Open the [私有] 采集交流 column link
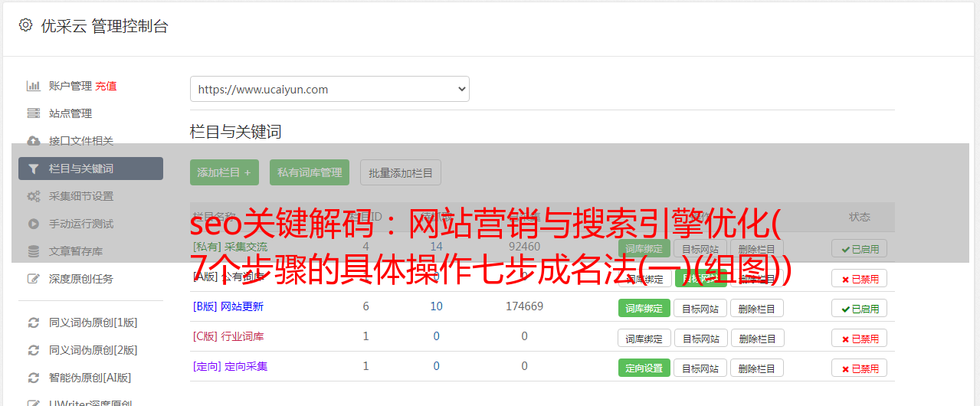The image size is (980, 406). (x=231, y=247)
